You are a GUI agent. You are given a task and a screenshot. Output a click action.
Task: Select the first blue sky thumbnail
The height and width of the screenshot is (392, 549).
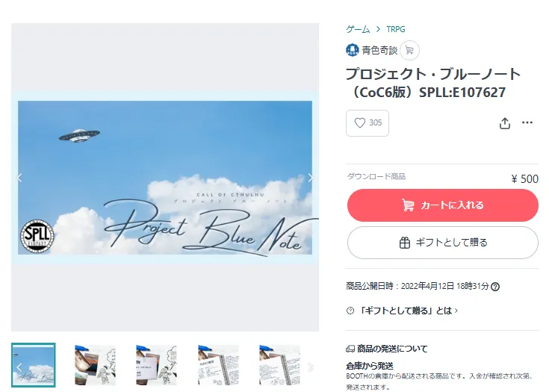34,365
